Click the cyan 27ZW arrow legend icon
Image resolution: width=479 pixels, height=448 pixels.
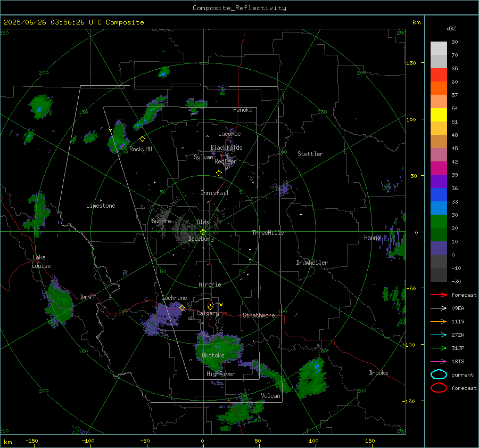[439, 335]
